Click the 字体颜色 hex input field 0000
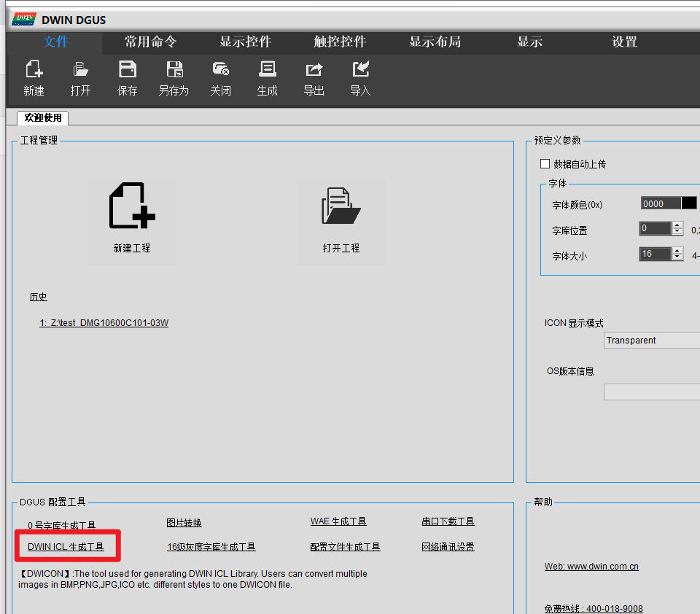 [661, 203]
